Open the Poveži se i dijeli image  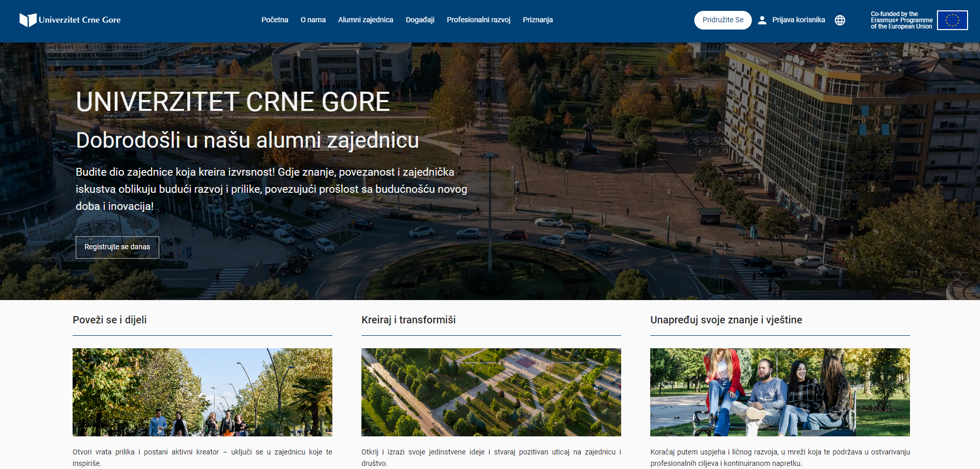(x=202, y=392)
